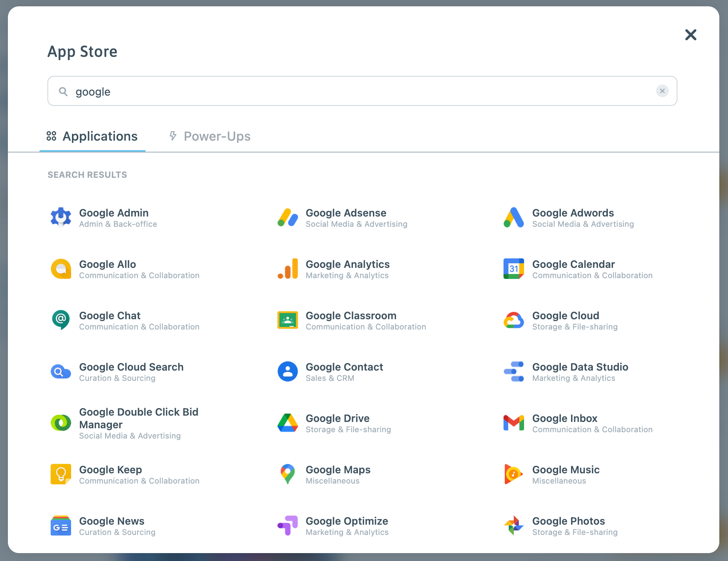Click the Google Cloud title text
Viewport: 728px width, 561px height.
click(566, 316)
